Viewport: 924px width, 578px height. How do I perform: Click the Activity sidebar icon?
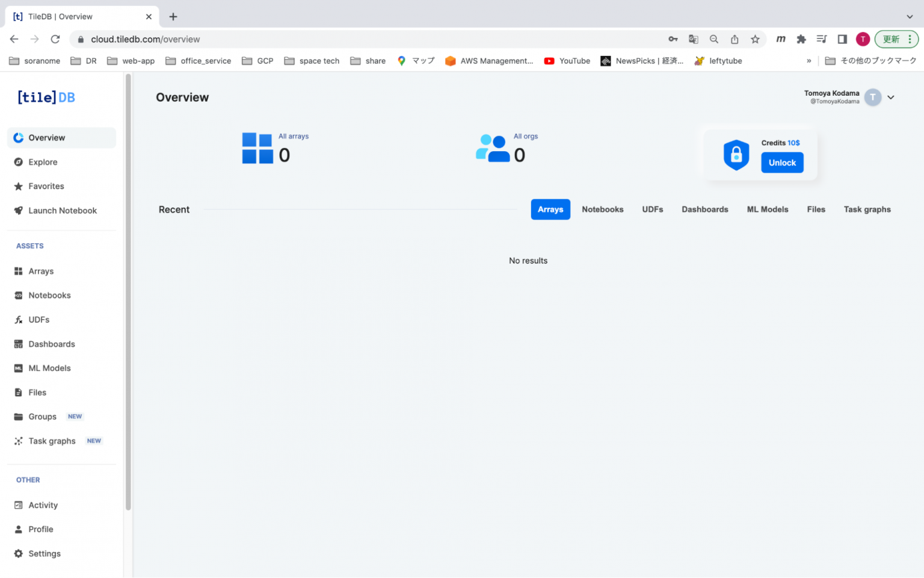point(19,505)
